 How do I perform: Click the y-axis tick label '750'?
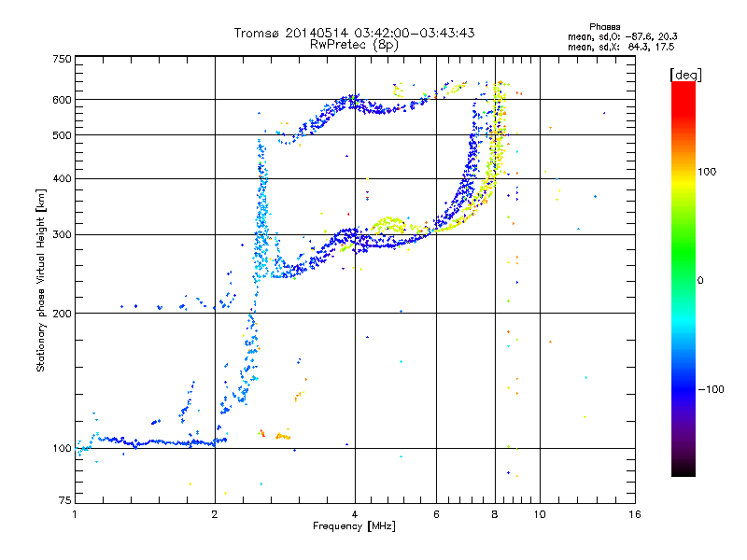(x=62, y=59)
